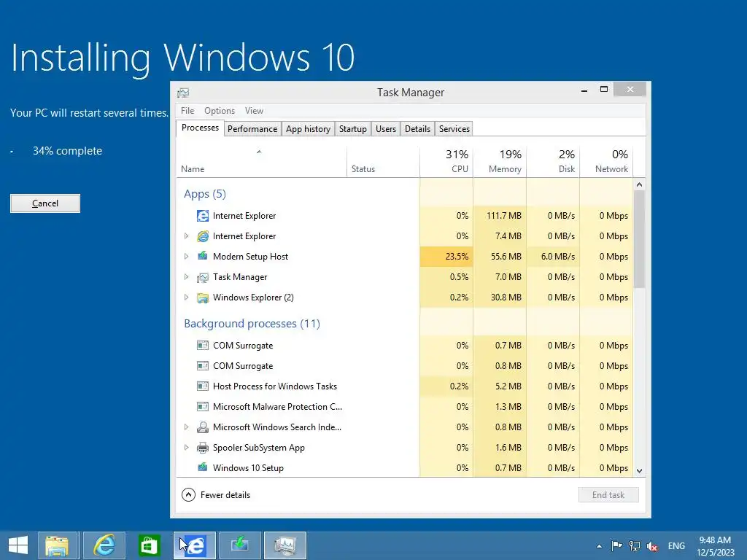
Task: Collapse view with Fewer details
Action: point(216,495)
